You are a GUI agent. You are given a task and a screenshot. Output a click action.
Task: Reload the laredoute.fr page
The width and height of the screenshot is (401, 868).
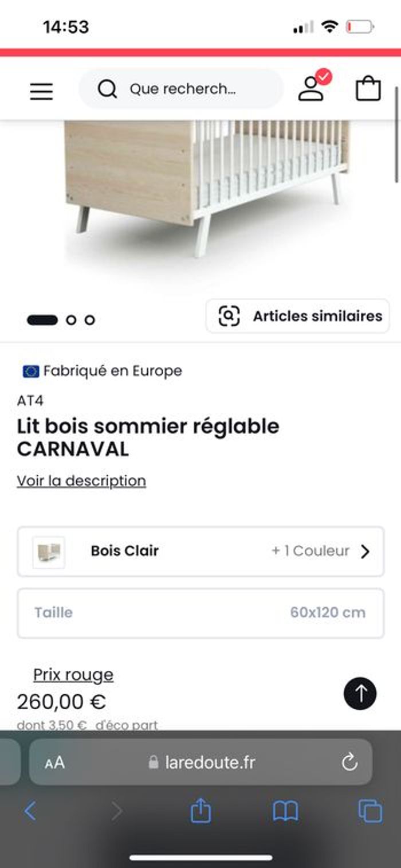(349, 762)
